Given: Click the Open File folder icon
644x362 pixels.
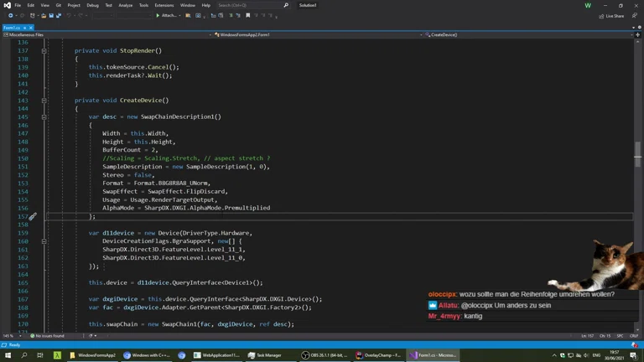Looking at the screenshot, I should click(x=44, y=16).
